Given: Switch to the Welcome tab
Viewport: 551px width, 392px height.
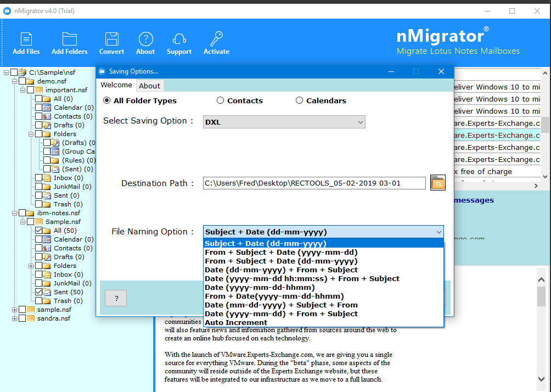Looking at the screenshot, I should pyautogui.click(x=116, y=85).
